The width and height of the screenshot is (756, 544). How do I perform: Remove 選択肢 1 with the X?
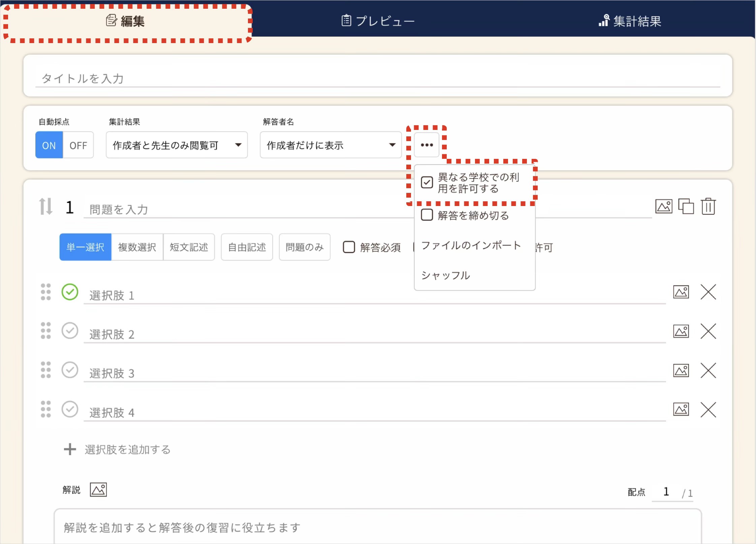pos(708,292)
